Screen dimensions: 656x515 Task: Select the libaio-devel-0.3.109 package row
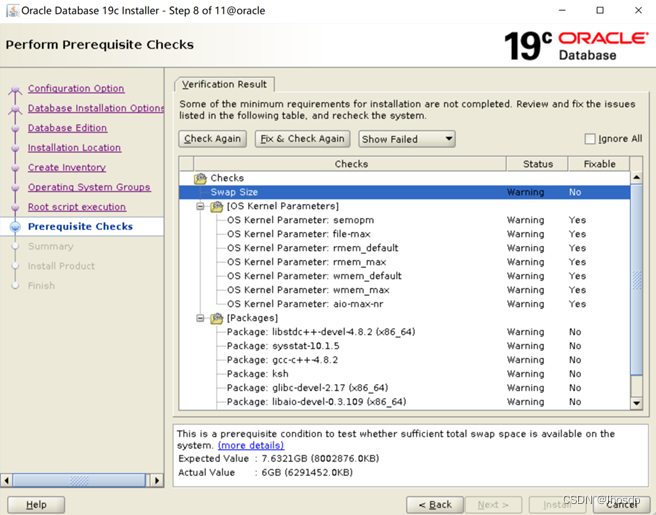click(x=405, y=402)
